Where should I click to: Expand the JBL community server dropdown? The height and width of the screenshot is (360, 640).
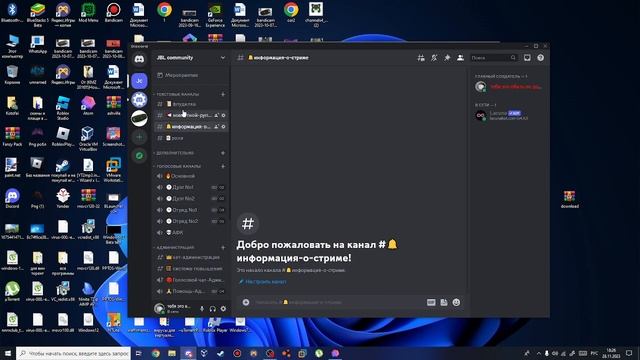tap(223, 58)
